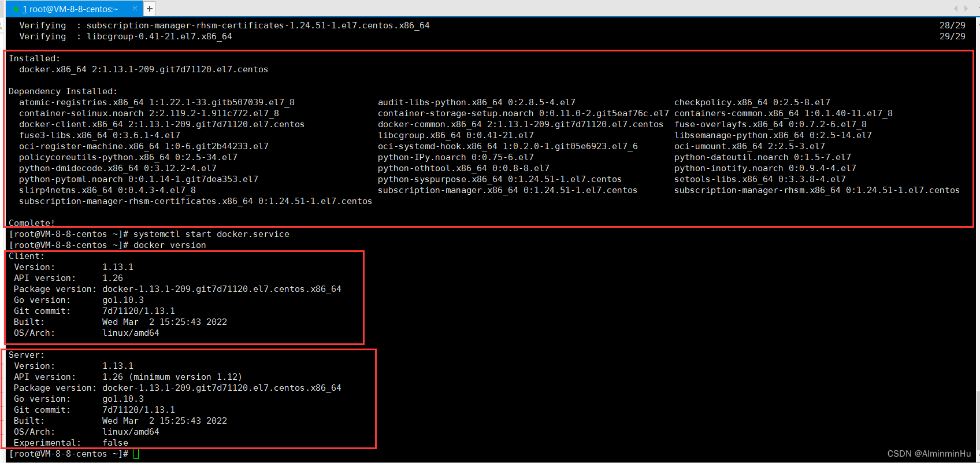Viewport: 980px width, 463px height.
Task: Click the 'Experimental: false' line
Action: coord(71,443)
